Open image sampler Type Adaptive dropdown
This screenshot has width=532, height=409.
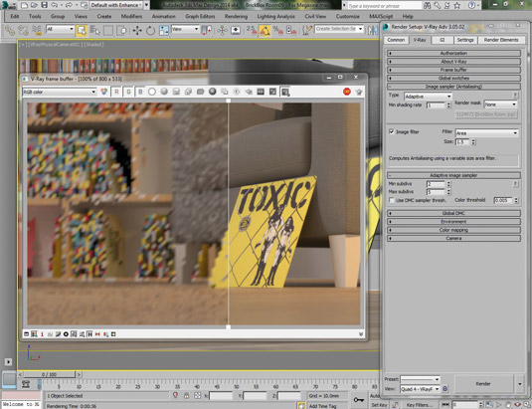428,97
